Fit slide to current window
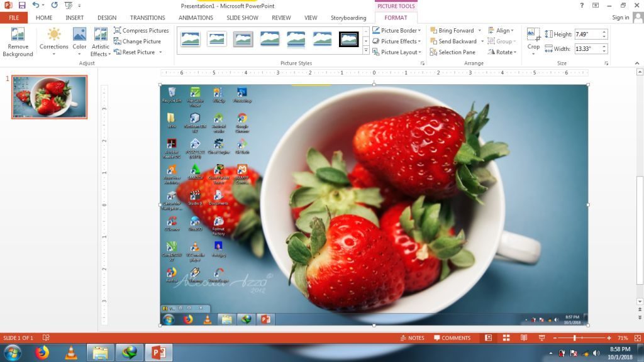 point(638,337)
